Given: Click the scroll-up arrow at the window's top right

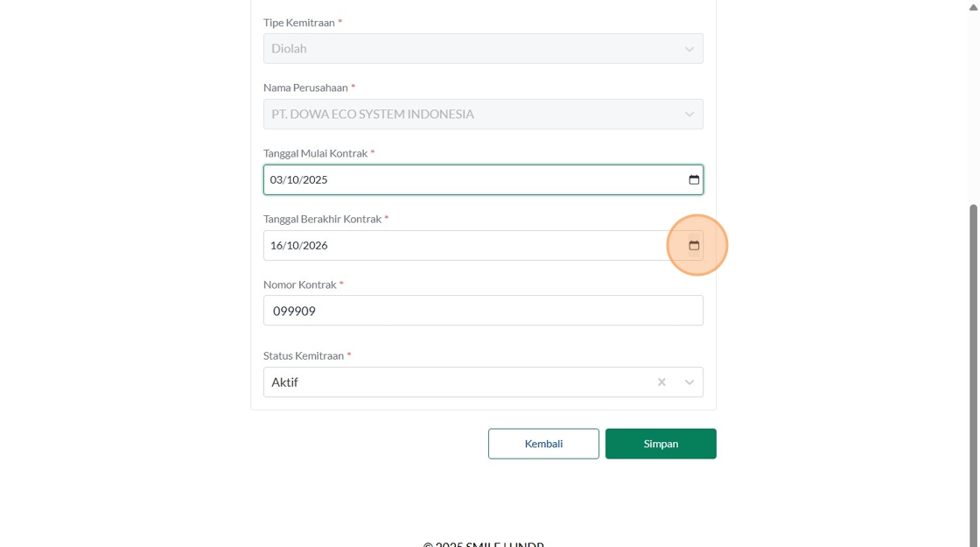Looking at the screenshot, I should (973, 6).
